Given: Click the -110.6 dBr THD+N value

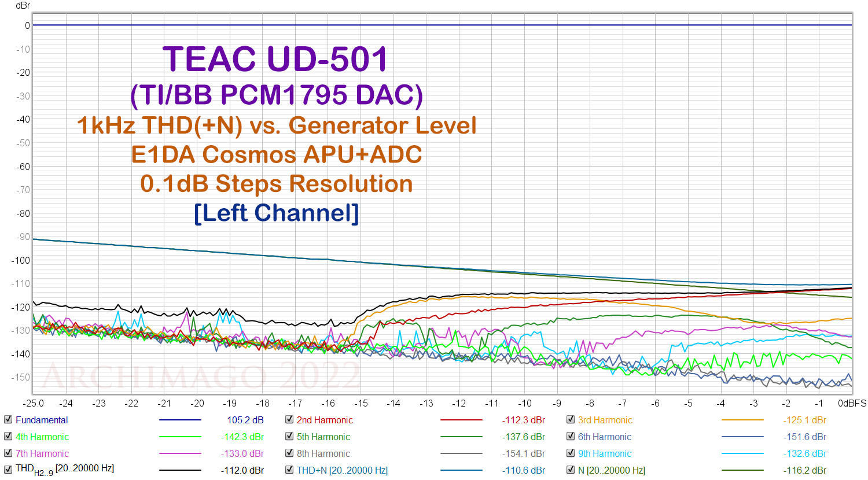Looking at the screenshot, I should [524, 471].
